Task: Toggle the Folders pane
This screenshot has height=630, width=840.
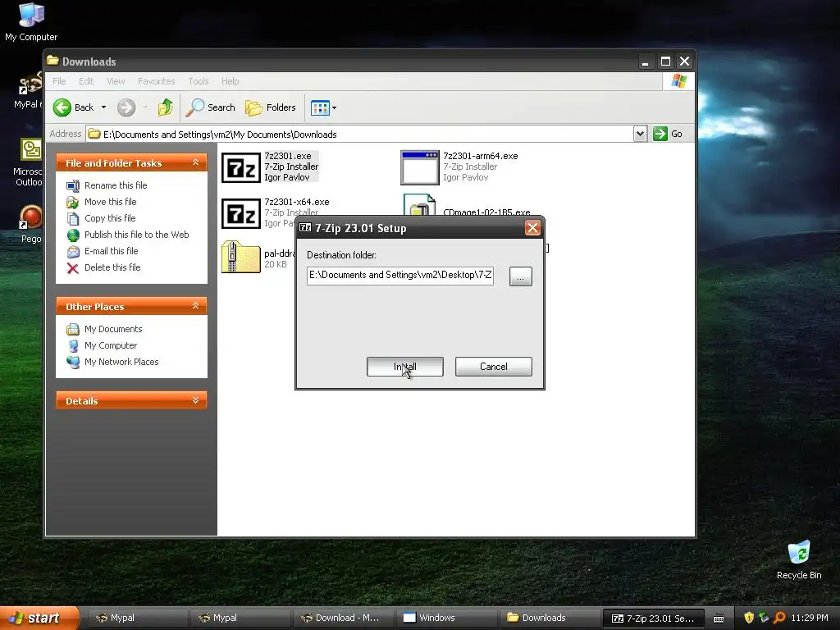Action: [271, 107]
